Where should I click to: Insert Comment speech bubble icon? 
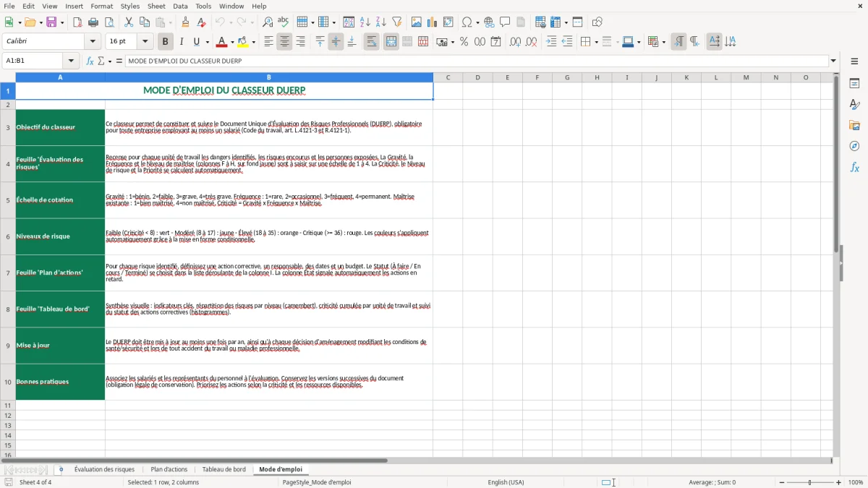505,22
